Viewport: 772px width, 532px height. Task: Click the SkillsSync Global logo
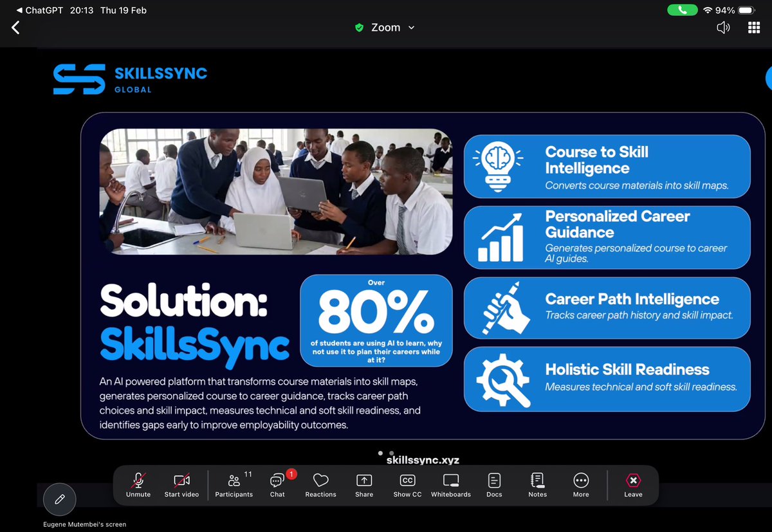(130, 80)
